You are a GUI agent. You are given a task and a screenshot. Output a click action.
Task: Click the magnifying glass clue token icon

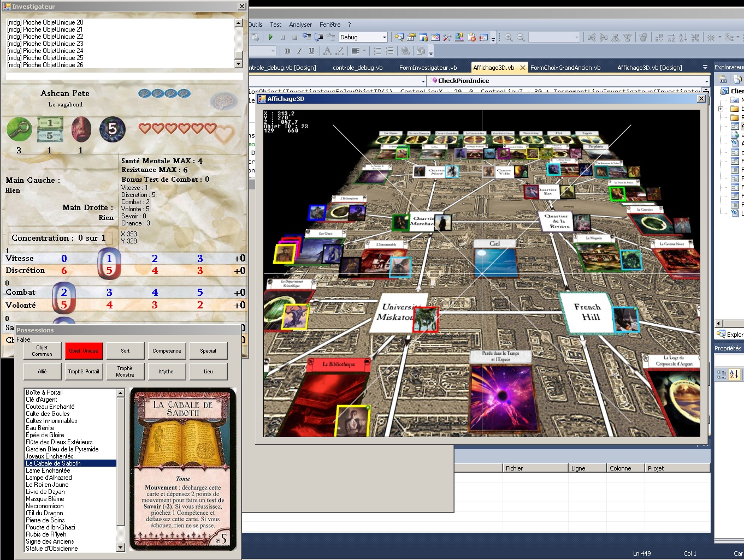[19, 130]
